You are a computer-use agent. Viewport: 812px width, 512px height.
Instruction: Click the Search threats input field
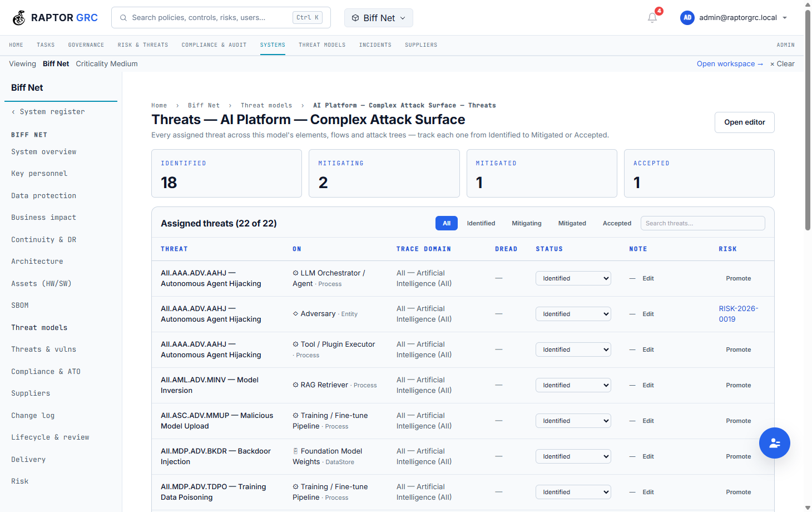(703, 223)
